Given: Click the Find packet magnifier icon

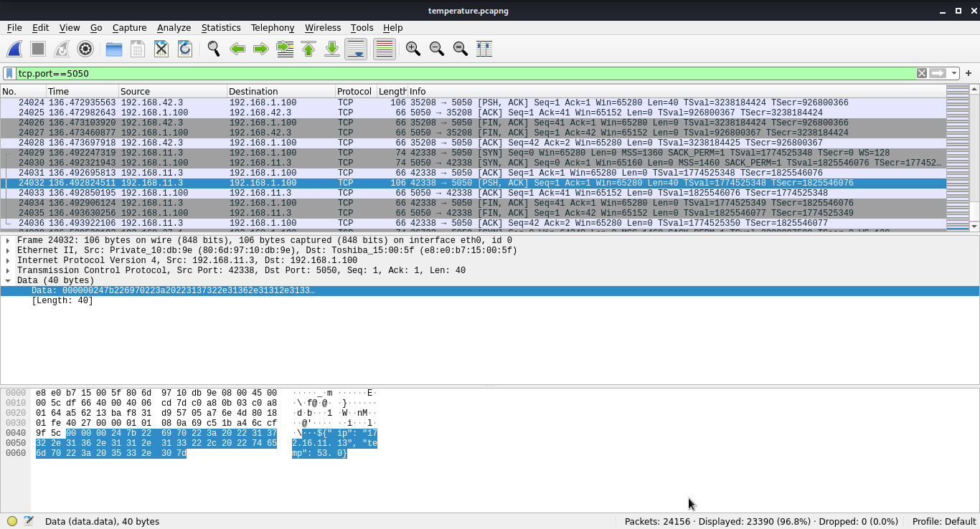Looking at the screenshot, I should point(213,49).
